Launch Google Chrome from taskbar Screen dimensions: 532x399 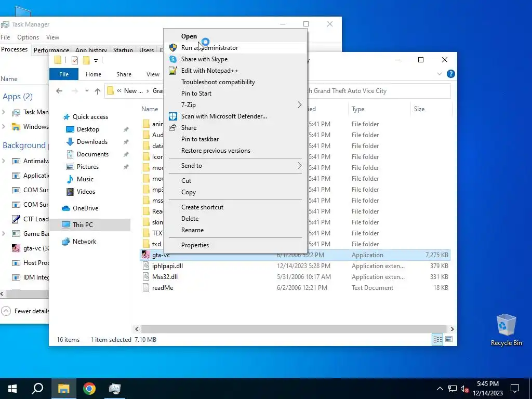pyautogui.click(x=89, y=389)
